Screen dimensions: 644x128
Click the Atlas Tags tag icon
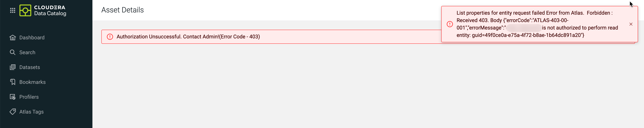[12, 111]
